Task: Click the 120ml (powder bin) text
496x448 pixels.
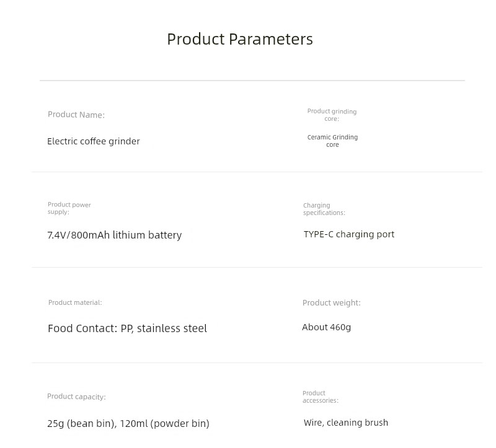Action: click(165, 423)
